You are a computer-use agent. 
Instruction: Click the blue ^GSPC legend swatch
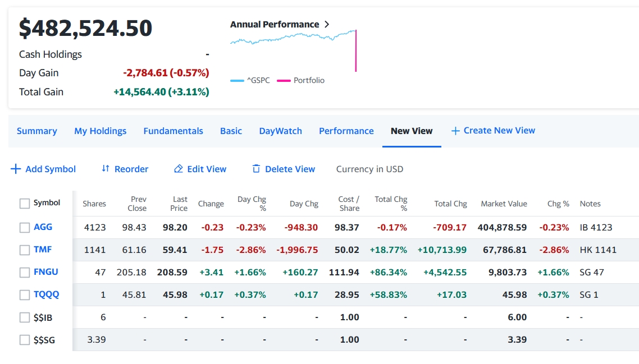pos(237,81)
